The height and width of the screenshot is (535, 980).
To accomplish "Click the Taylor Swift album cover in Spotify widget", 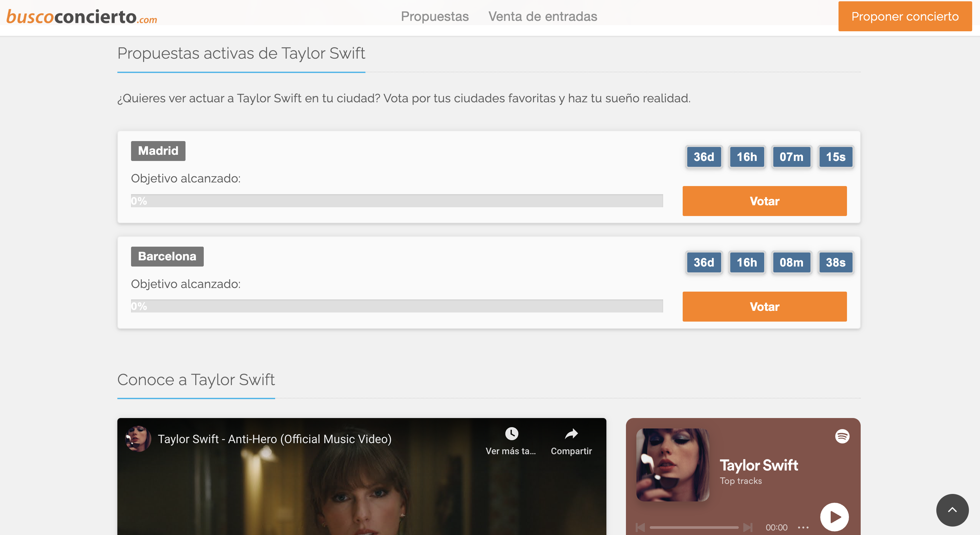I will (x=672, y=465).
